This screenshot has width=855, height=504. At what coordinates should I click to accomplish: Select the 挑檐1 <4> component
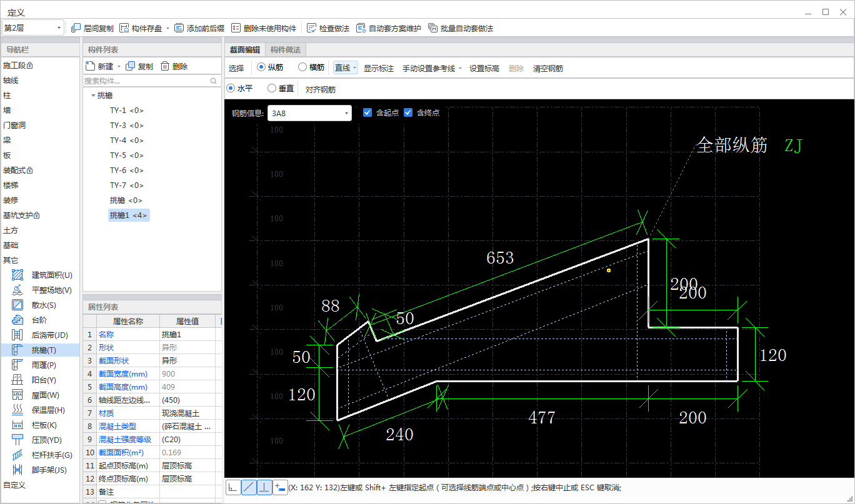click(129, 215)
